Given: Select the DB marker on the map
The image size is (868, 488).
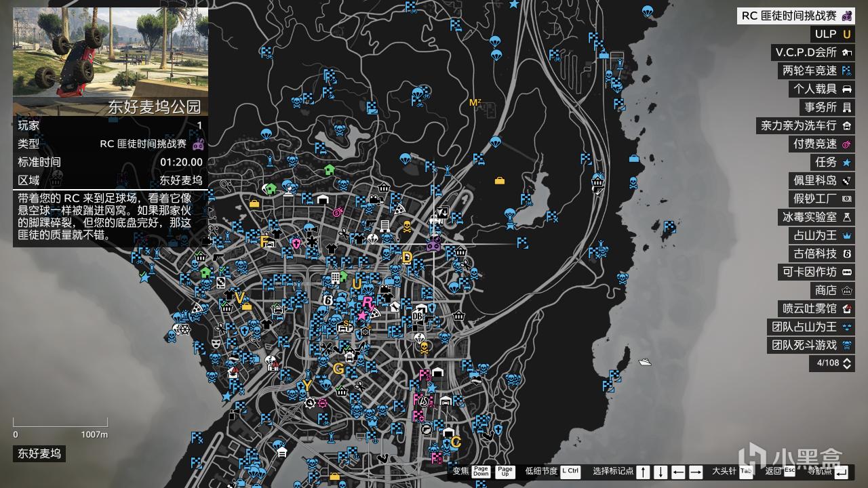Looking at the screenshot, I should (418, 317).
